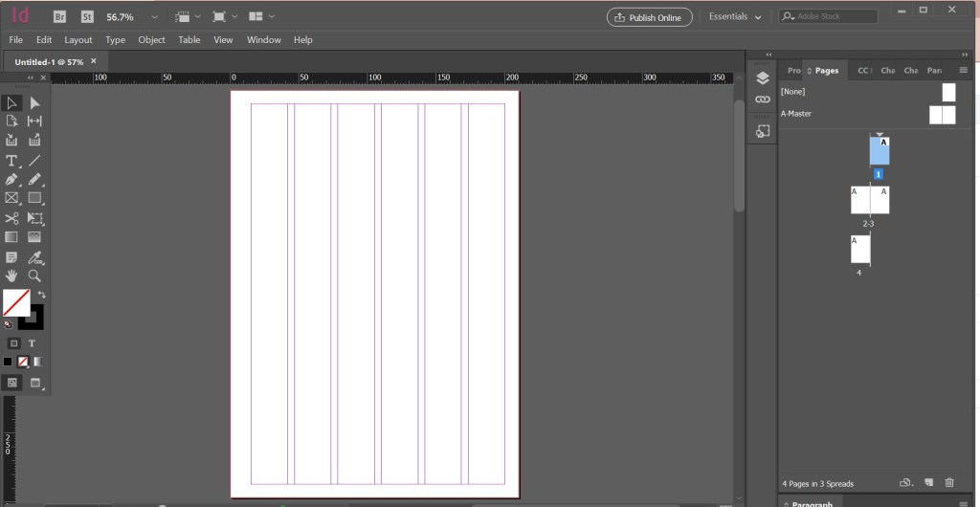Open the Pages panel flyout menu
Screen dimensions: 980x507
[963, 70]
